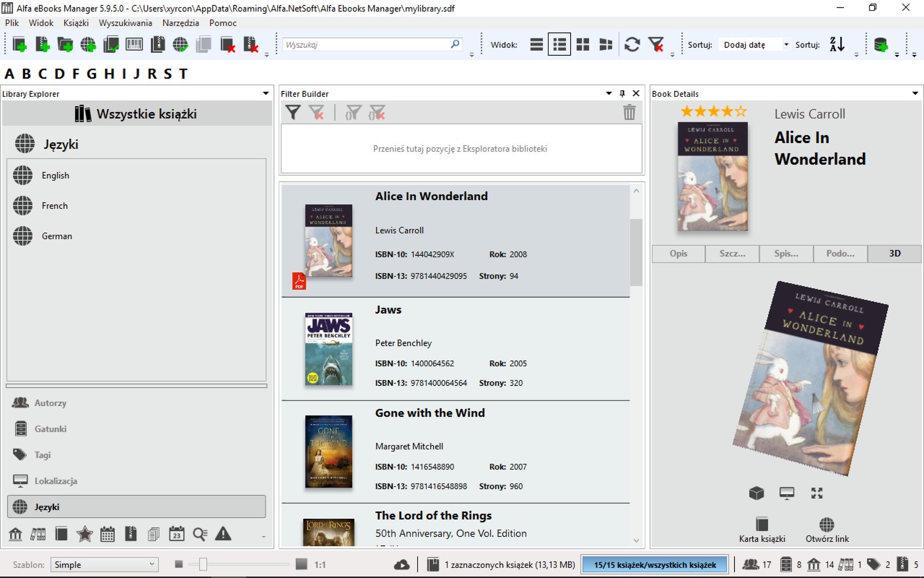Screen dimensions: 924x578
Task: Click the add book icon with green plus
Action: (19, 45)
